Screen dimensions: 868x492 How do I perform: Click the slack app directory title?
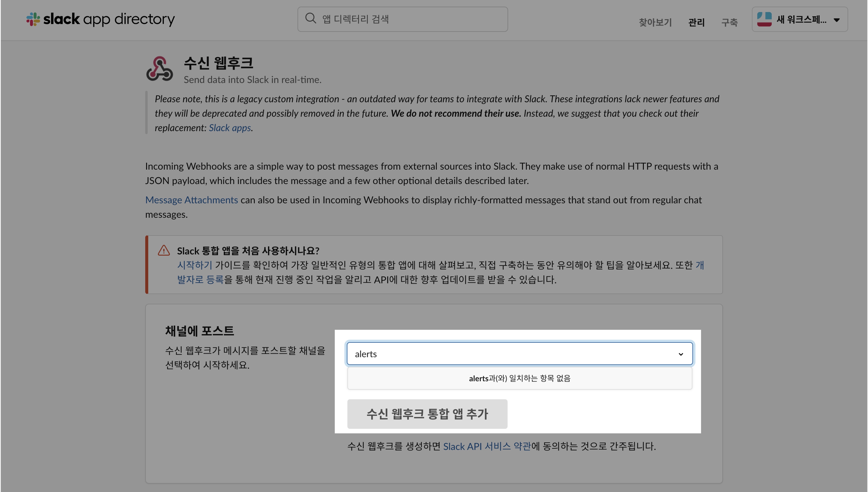pyautogui.click(x=109, y=19)
